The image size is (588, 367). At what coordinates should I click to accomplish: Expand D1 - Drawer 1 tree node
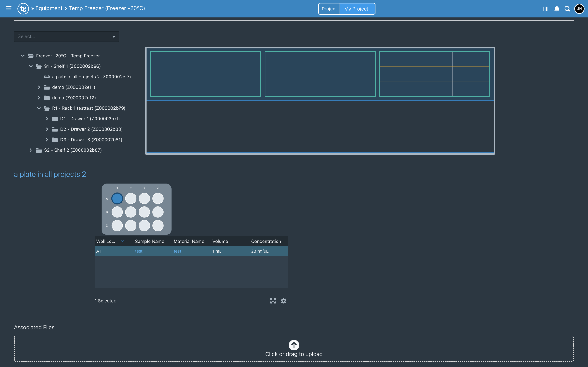coord(47,119)
